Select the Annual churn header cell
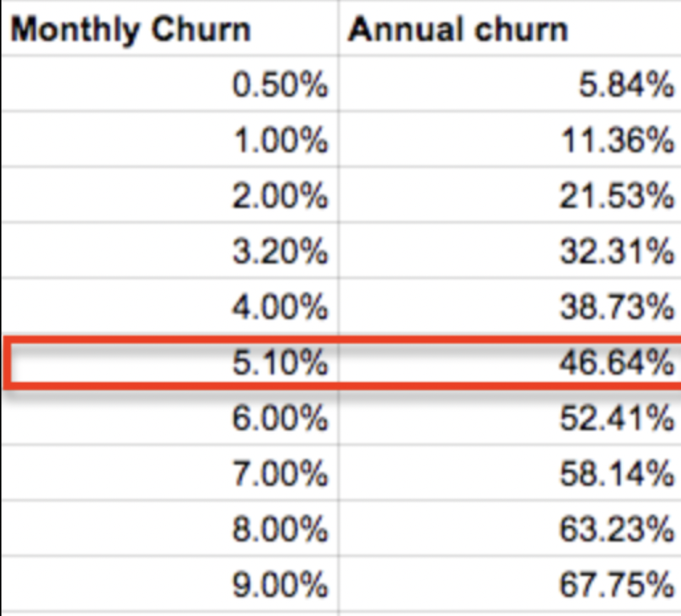The height and width of the screenshot is (616, 681). coord(510,29)
